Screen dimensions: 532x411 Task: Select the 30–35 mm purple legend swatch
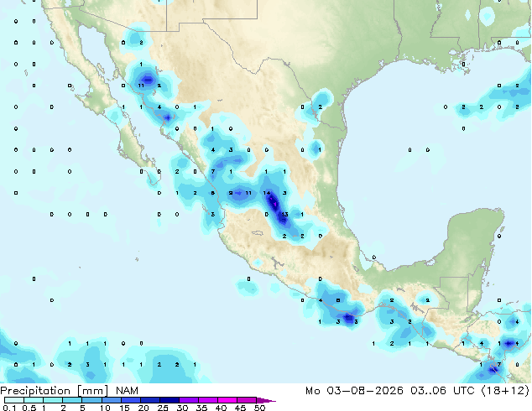click(x=188, y=400)
